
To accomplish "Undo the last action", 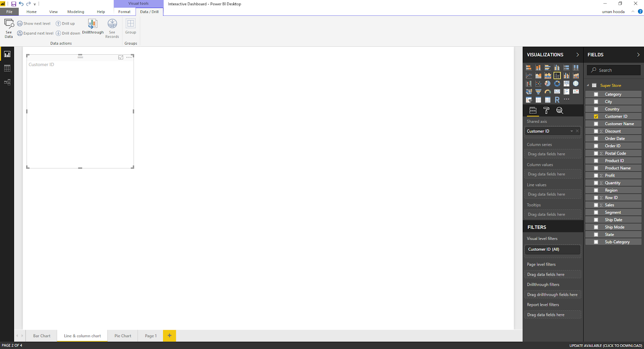I will click(x=21, y=4).
